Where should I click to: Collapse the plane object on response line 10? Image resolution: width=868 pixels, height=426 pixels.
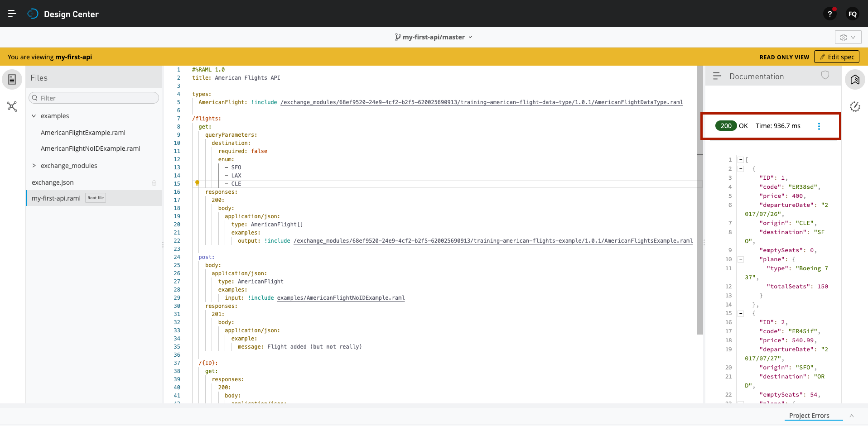pyautogui.click(x=741, y=259)
